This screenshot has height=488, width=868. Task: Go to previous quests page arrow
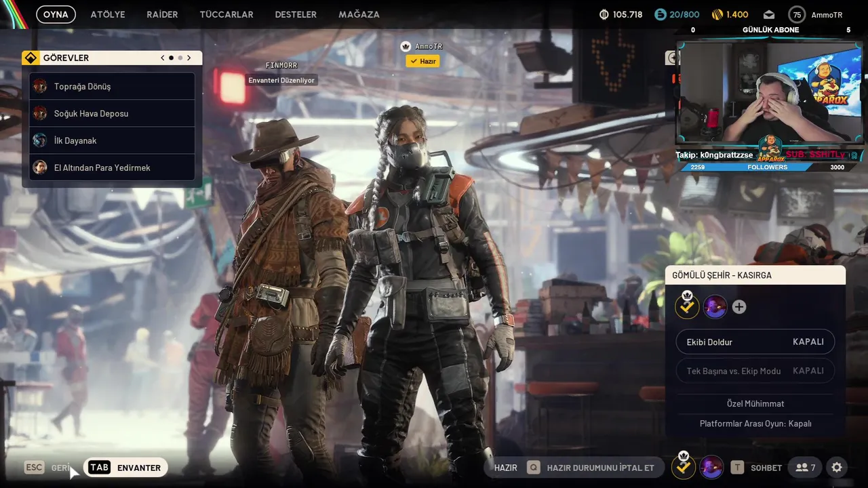(163, 58)
